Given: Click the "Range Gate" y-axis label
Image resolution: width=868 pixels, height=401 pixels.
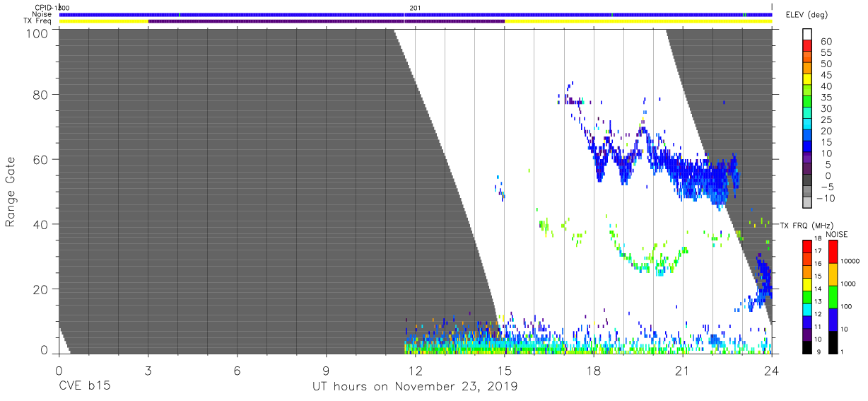Looking at the screenshot, I should (x=11, y=192).
